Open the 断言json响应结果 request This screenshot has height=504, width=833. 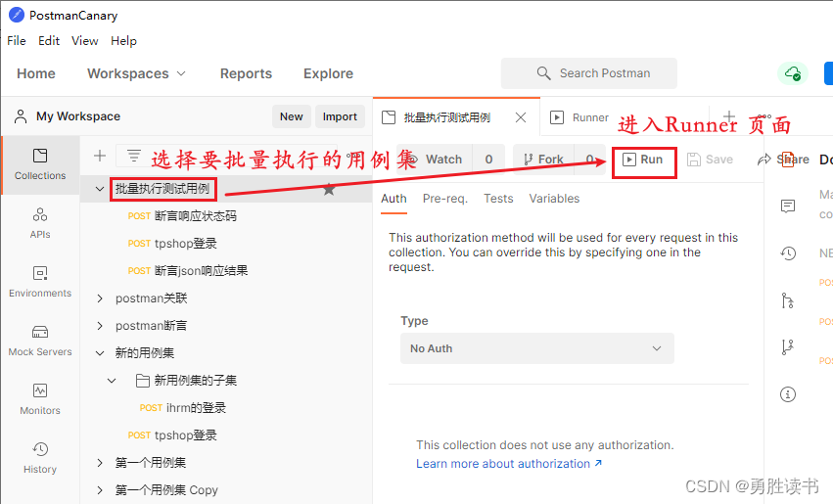click(x=188, y=271)
